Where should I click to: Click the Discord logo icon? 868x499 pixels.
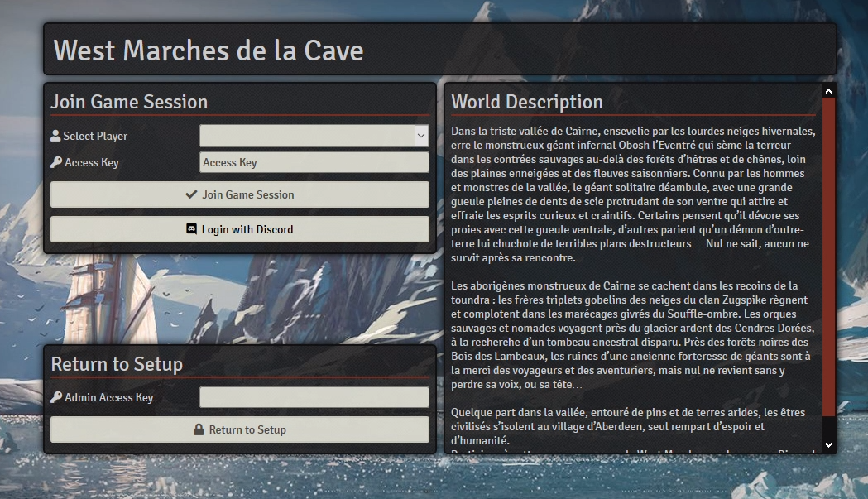coord(192,229)
